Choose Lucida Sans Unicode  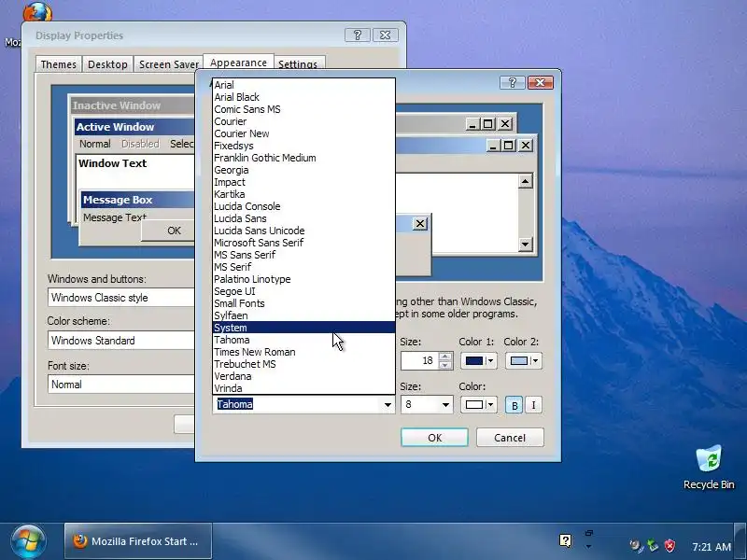click(303, 231)
